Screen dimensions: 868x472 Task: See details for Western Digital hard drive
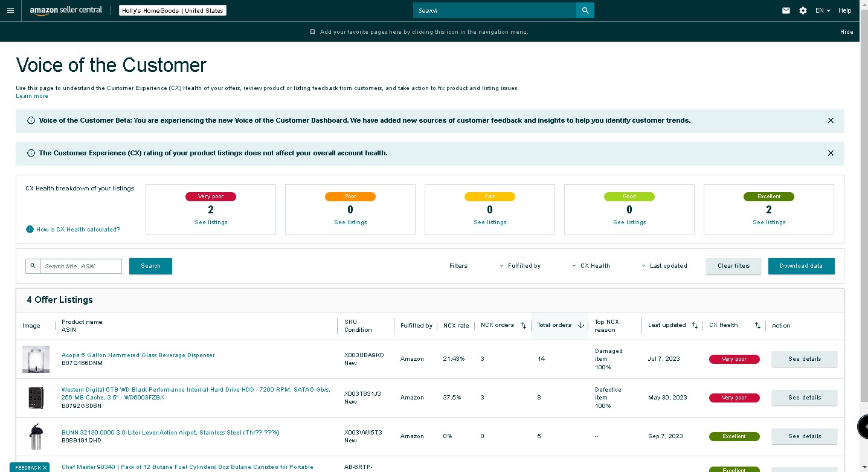pyautogui.click(x=805, y=398)
